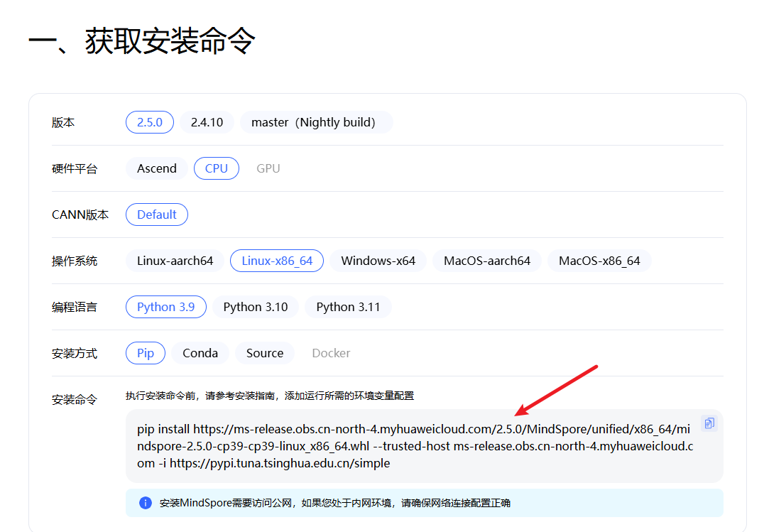The image size is (764, 532).
Task: Select Conda installation method
Action: (200, 353)
